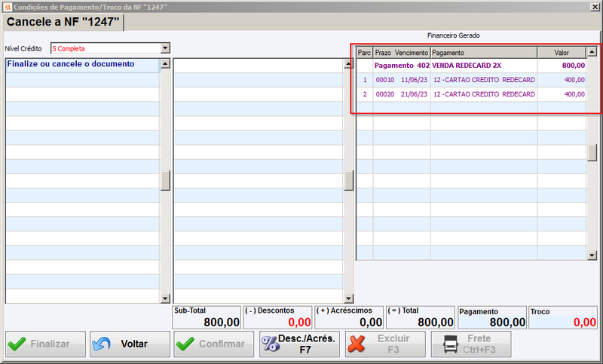Image resolution: width=603 pixels, height=364 pixels.
Task: Click scroll up arrow of the middle list
Action: [348, 63]
